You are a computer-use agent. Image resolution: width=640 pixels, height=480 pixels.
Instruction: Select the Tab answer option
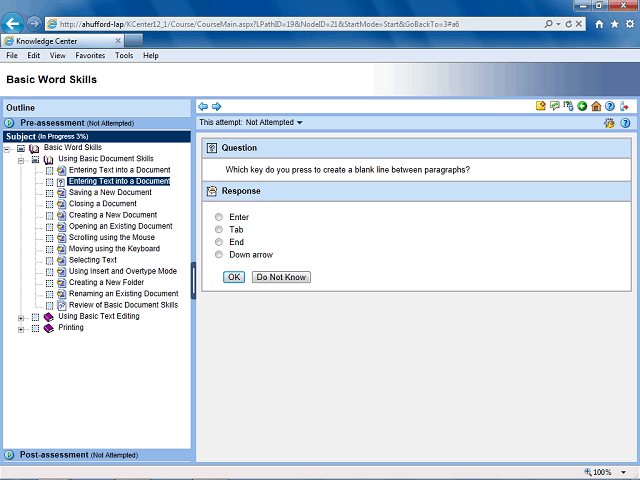point(219,229)
